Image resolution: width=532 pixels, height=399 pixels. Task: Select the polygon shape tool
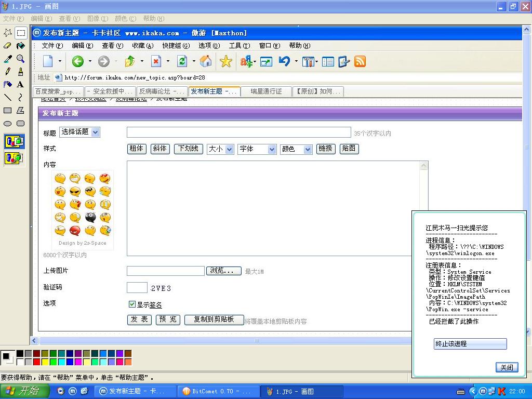coord(21,110)
